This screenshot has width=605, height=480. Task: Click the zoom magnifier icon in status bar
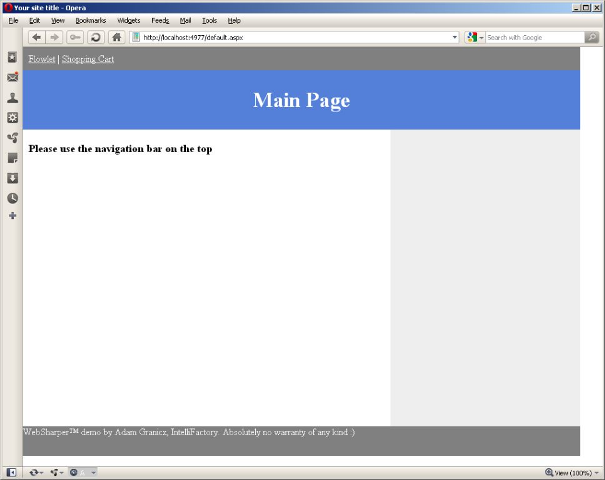coord(549,472)
